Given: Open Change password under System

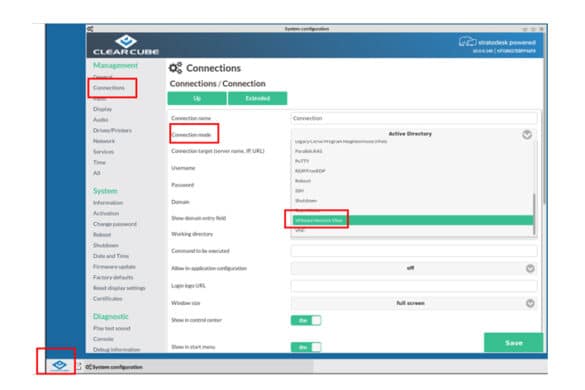Looking at the screenshot, I should [115, 224].
